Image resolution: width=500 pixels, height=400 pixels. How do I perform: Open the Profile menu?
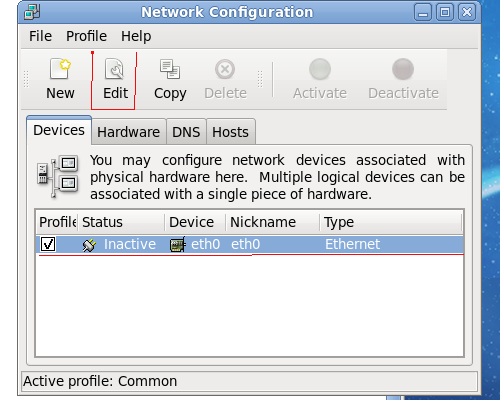coord(86,36)
